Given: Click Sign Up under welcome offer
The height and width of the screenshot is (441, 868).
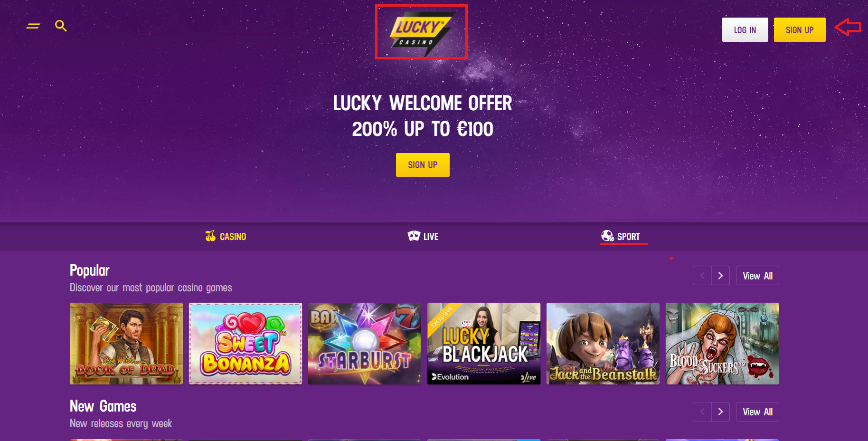Looking at the screenshot, I should [x=423, y=165].
